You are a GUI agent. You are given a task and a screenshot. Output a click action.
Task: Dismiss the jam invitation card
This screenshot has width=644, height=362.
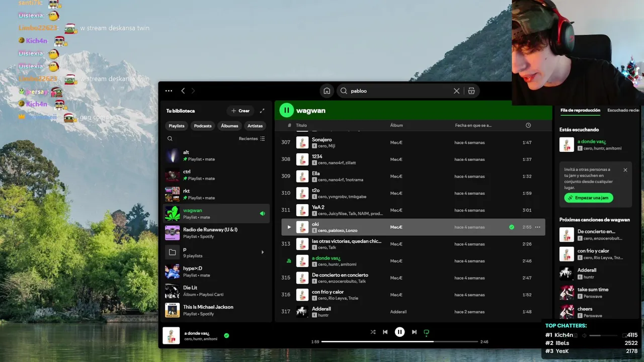(625, 170)
